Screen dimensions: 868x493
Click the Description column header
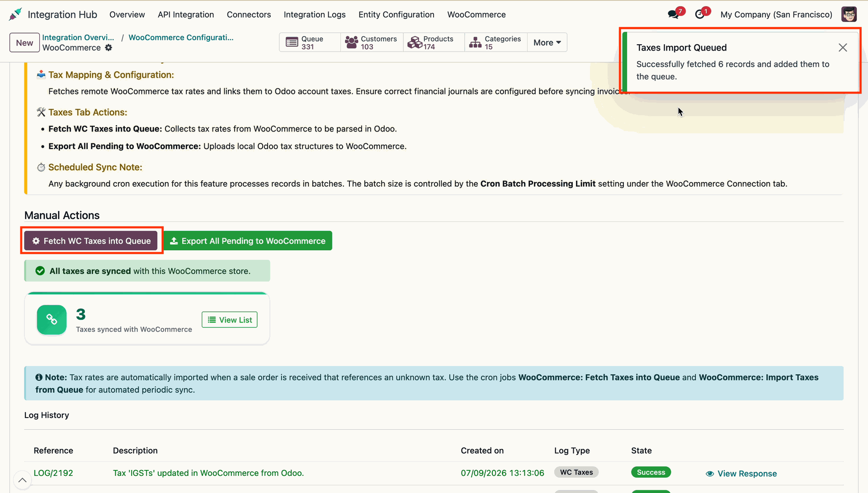[135, 451]
